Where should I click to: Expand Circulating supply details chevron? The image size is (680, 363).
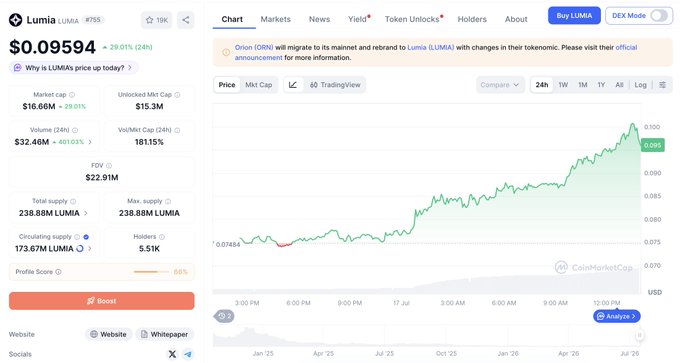[x=90, y=249]
